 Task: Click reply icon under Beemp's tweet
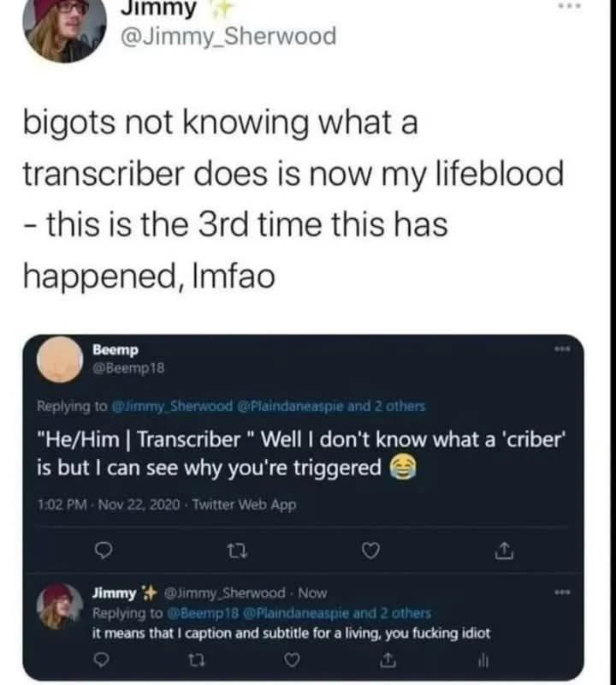click(x=104, y=551)
